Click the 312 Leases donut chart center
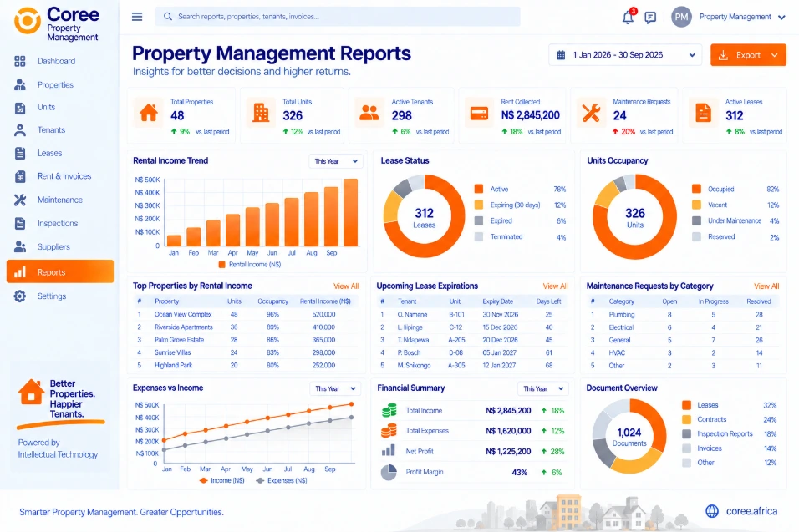The width and height of the screenshot is (799, 532). (x=424, y=217)
